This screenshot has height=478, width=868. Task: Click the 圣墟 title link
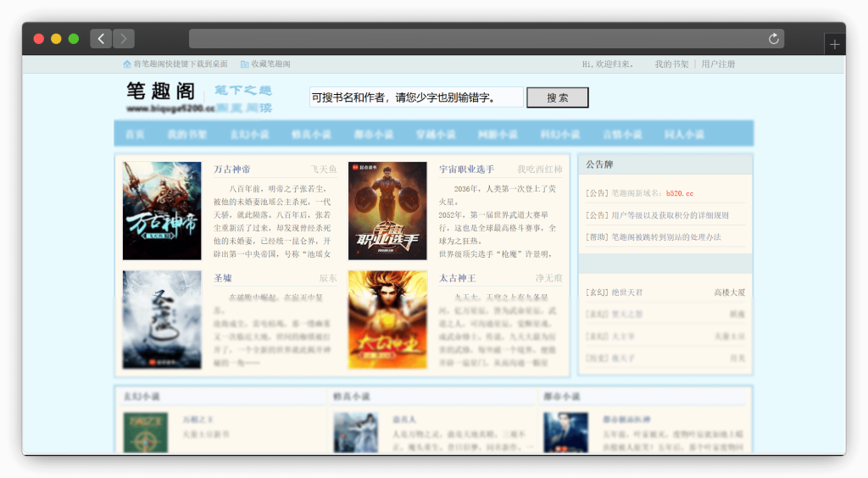223,278
